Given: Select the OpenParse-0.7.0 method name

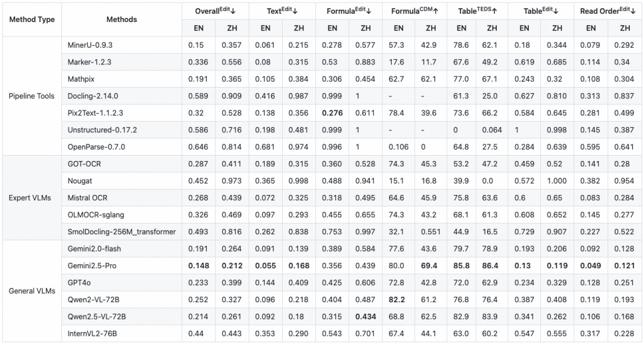Looking at the screenshot, I should pos(96,147).
